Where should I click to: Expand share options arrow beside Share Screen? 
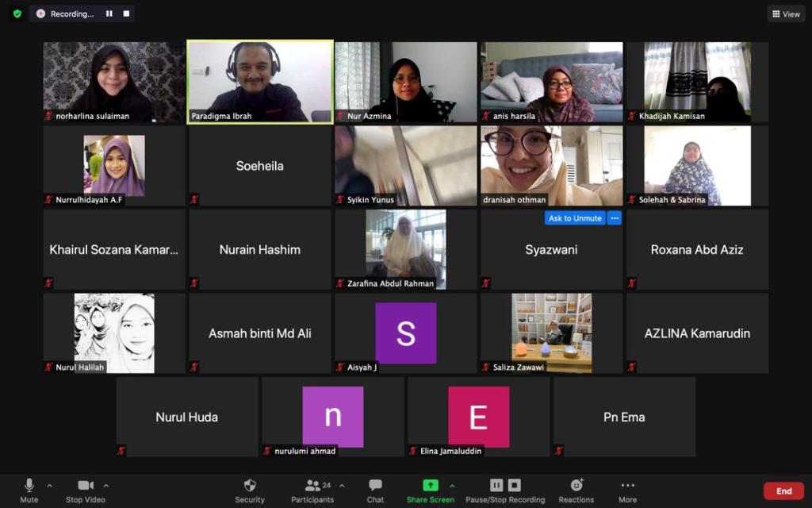[x=452, y=486]
